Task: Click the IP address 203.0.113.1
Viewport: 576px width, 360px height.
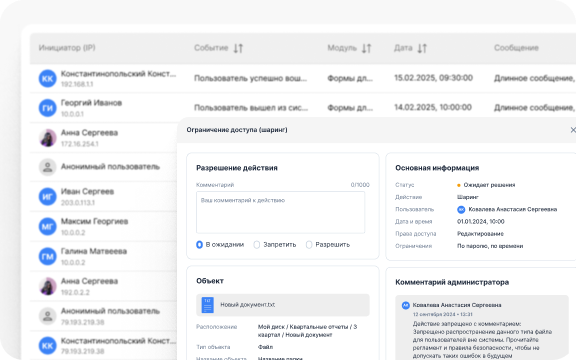Action: [x=78, y=203]
